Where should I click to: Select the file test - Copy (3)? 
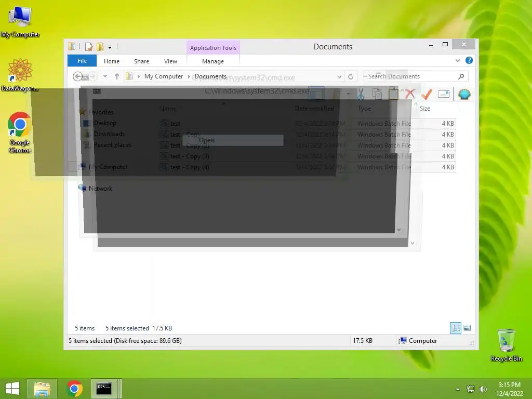click(x=185, y=156)
